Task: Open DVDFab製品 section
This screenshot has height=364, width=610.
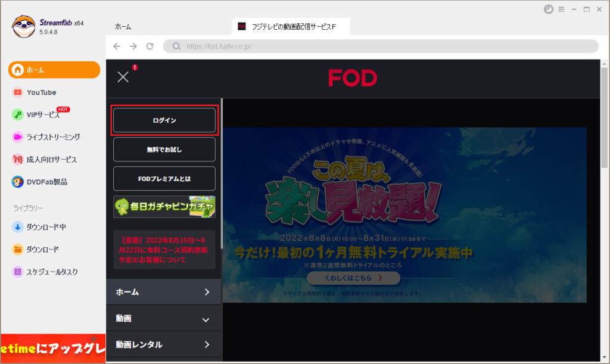Action: [46, 182]
